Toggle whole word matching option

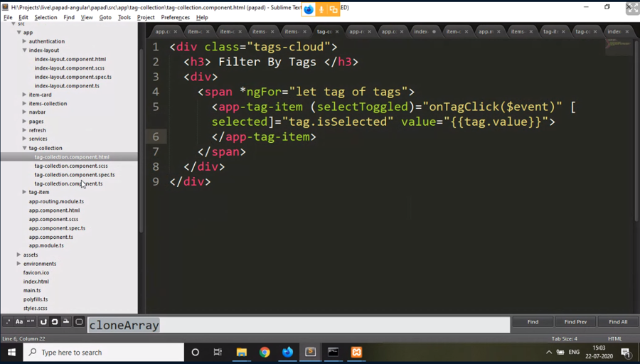(x=31, y=322)
